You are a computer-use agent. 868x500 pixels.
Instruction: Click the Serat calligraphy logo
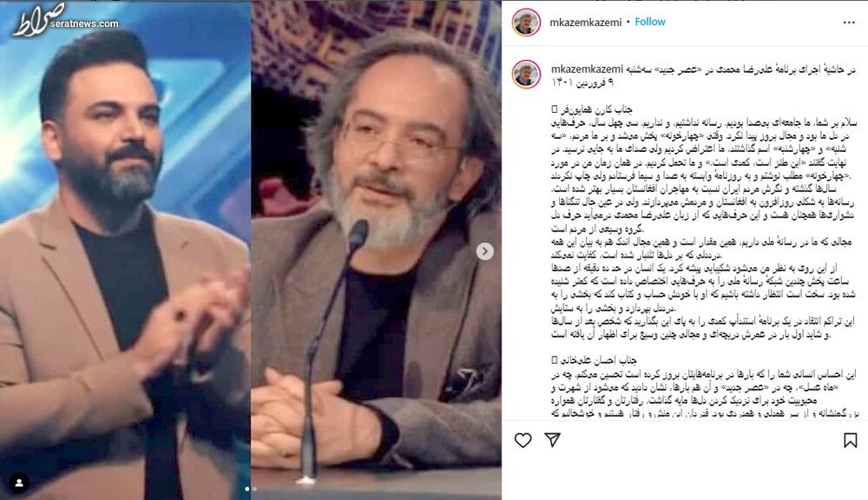coord(37,19)
